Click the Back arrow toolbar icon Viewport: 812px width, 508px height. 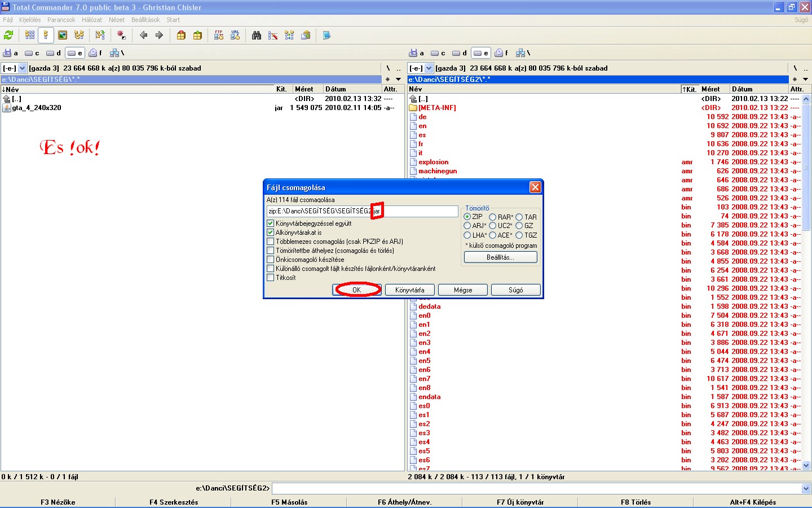tap(143, 35)
